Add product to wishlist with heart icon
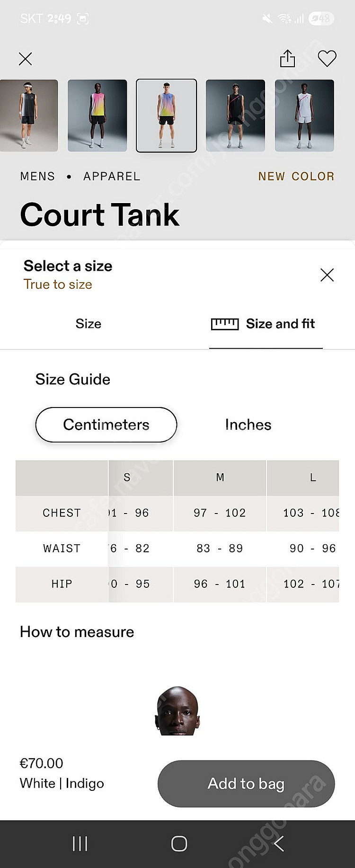The width and height of the screenshot is (355, 868). coord(327,59)
